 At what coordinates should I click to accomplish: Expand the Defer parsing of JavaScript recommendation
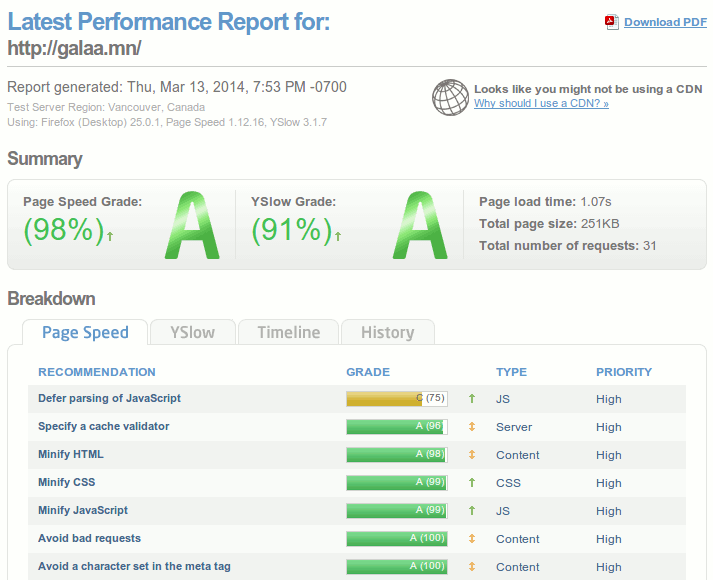click(109, 399)
